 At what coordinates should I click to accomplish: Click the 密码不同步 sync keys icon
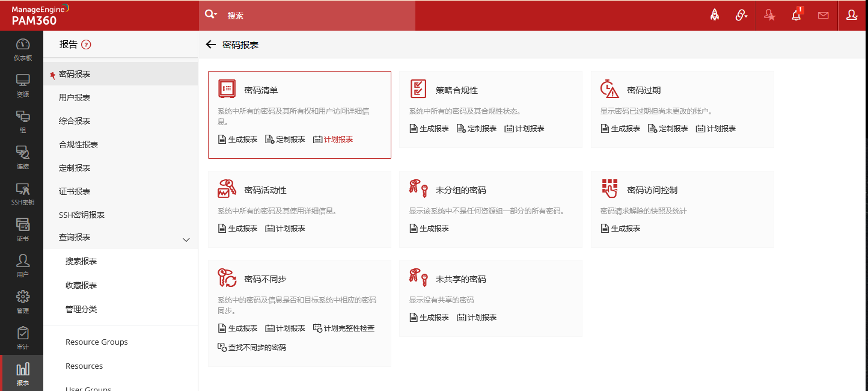click(227, 278)
